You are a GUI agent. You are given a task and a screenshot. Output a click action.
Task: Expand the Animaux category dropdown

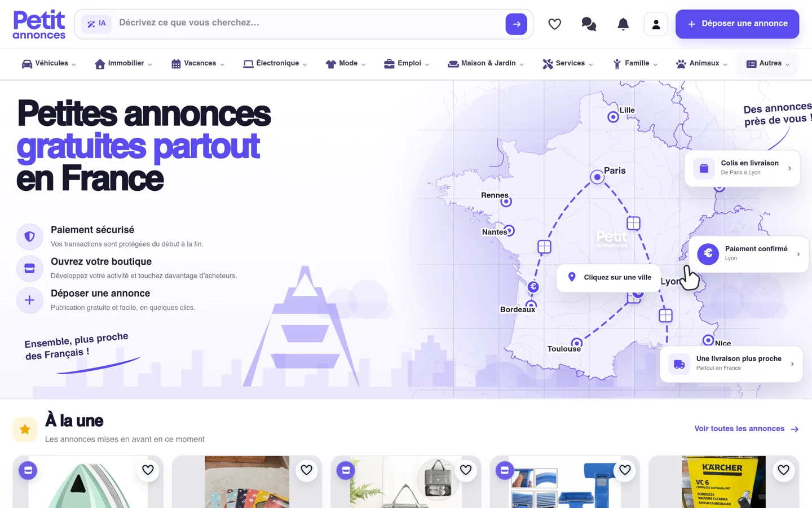(x=701, y=64)
